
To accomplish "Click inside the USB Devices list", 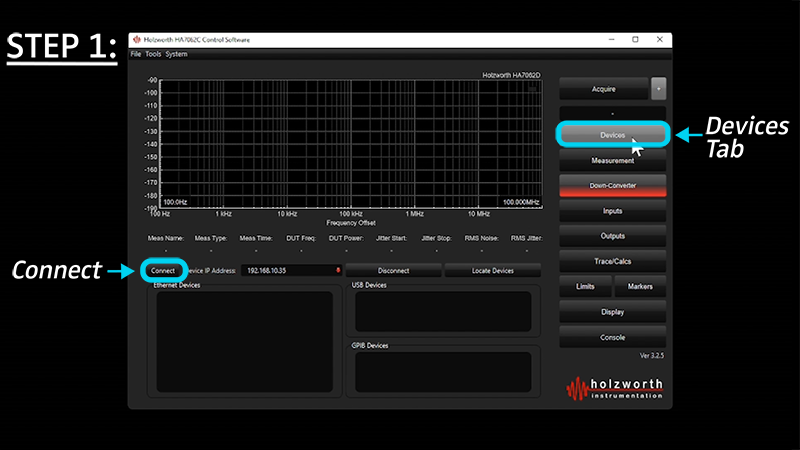I will coord(443,311).
